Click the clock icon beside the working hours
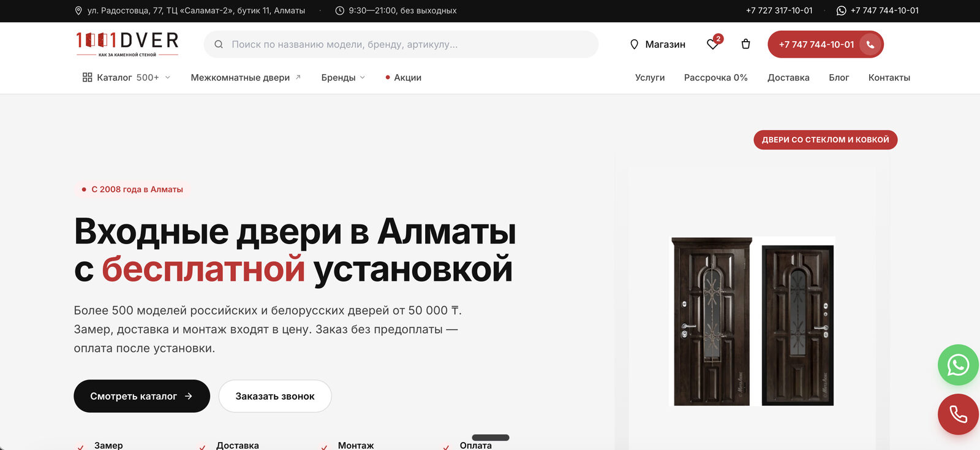 pos(339,10)
